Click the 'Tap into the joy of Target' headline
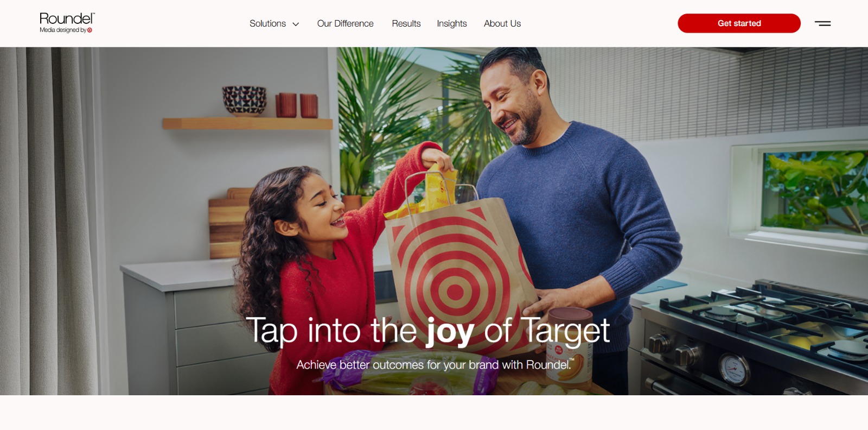 (428, 331)
